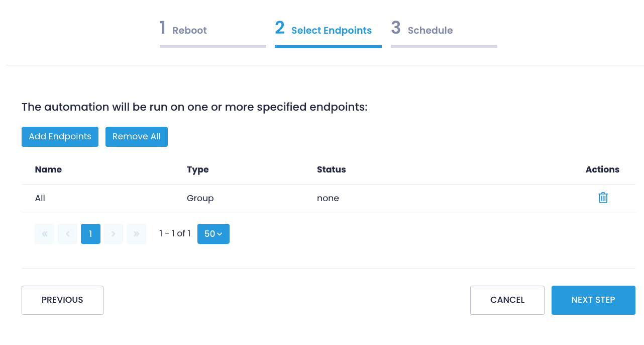The image size is (644, 345).
Task: Click the trash icon in Actions column
Action: click(x=602, y=198)
